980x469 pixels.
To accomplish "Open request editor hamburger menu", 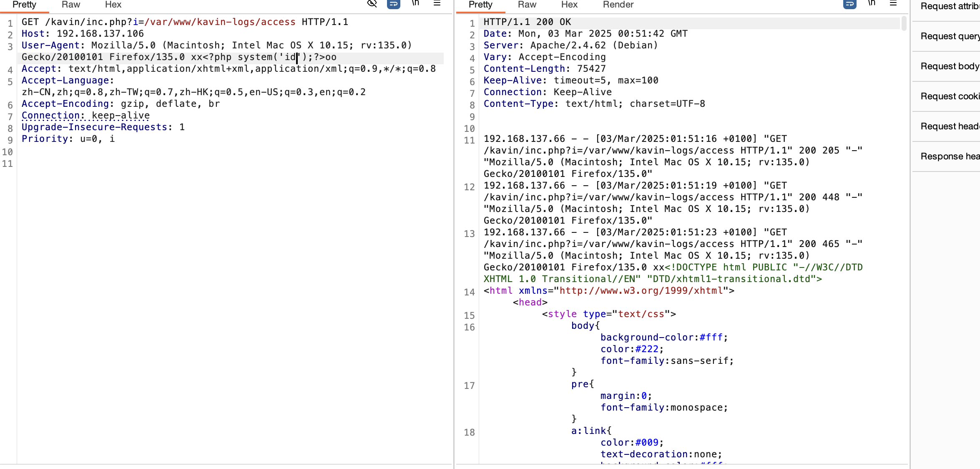I will [x=437, y=4].
